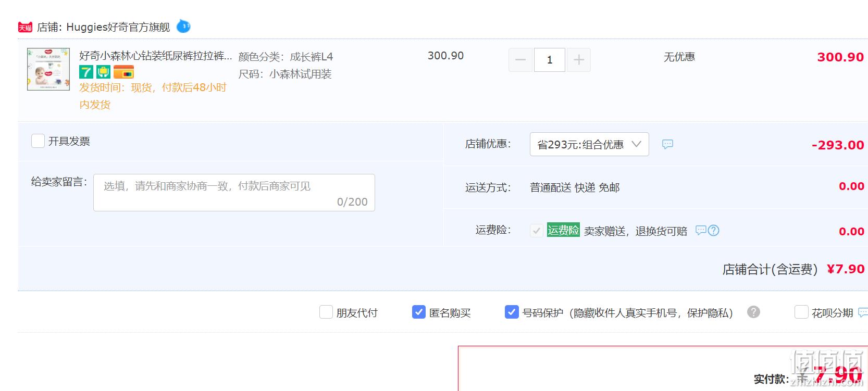The image size is (868, 391).
Task: Enable the 花呗分期 installment checkbox
Action: click(801, 312)
